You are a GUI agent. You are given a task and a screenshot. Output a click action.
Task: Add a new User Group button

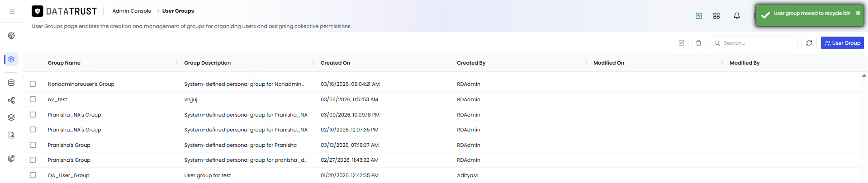pyautogui.click(x=842, y=43)
